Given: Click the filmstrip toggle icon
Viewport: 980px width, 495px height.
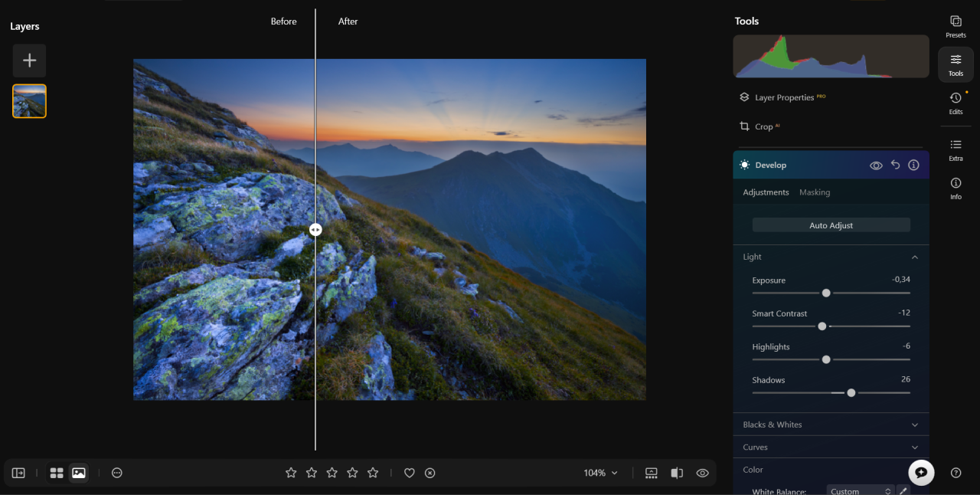Looking at the screenshot, I should tap(652, 473).
